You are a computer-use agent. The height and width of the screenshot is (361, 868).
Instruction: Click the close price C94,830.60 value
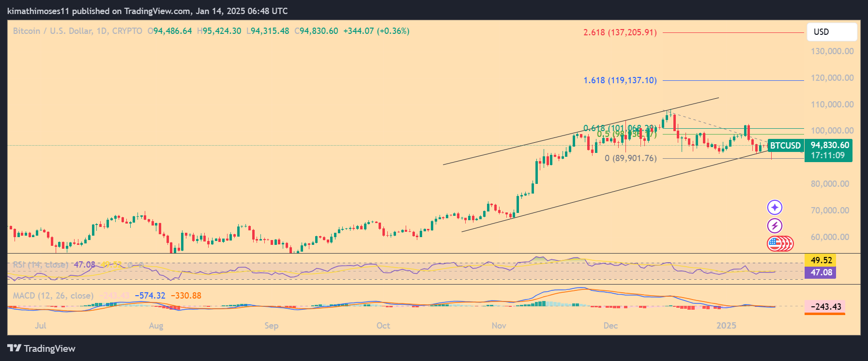pos(316,31)
